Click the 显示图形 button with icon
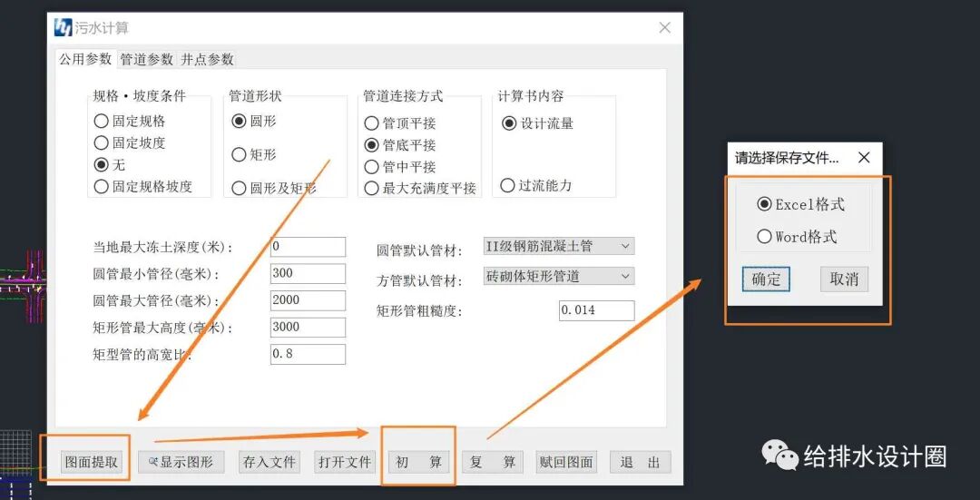The width and height of the screenshot is (980, 500). coord(181,462)
